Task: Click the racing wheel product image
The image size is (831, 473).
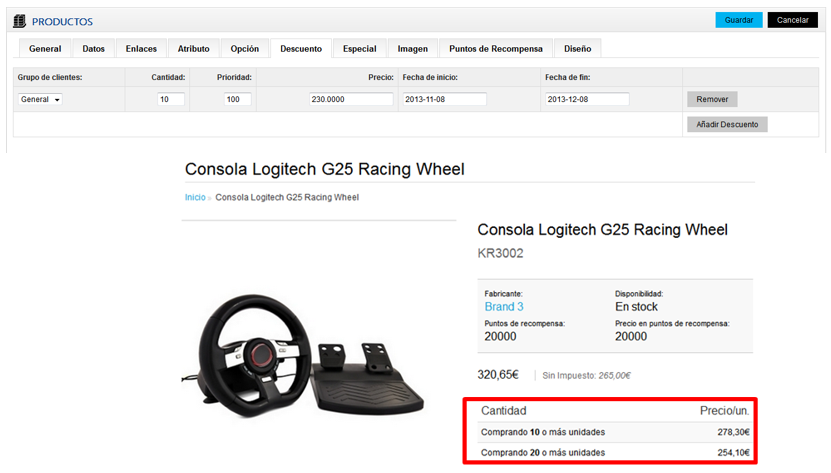Action: point(303,356)
